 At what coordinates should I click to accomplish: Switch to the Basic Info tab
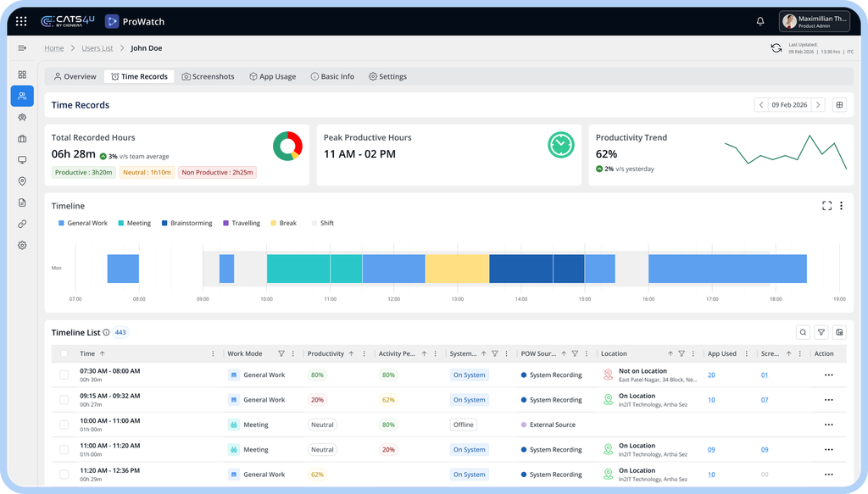point(332,76)
